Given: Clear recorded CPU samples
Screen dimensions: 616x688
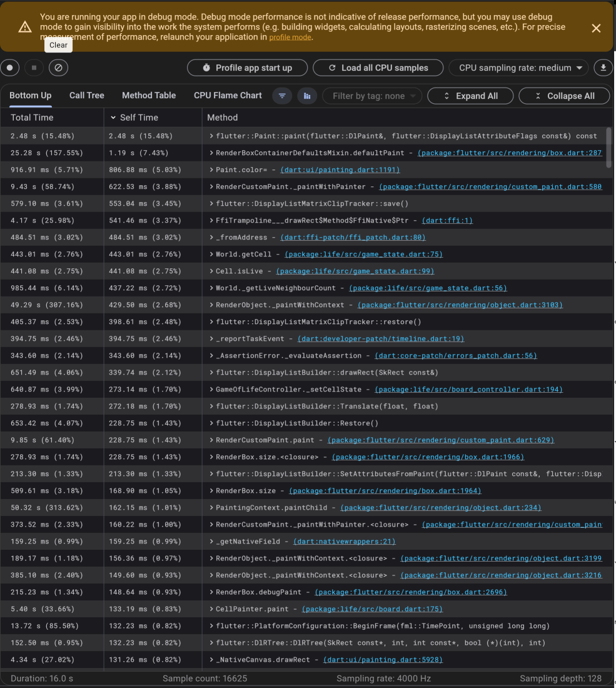Looking at the screenshot, I should [58, 68].
